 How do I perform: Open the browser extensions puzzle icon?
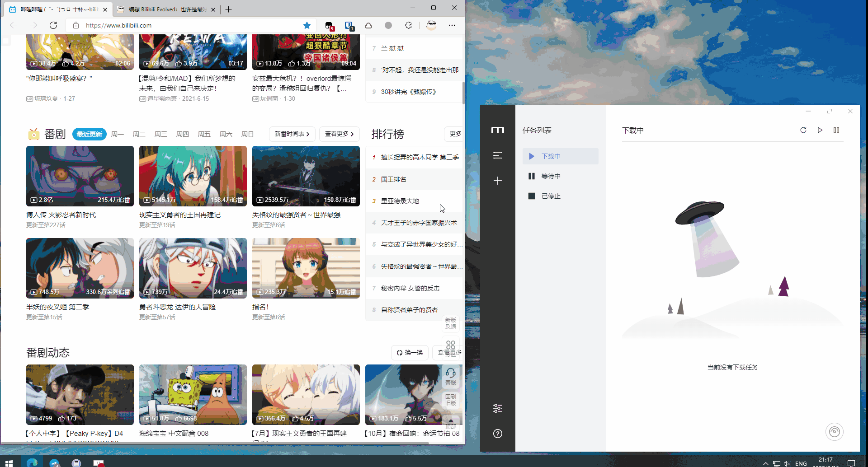[408, 25]
